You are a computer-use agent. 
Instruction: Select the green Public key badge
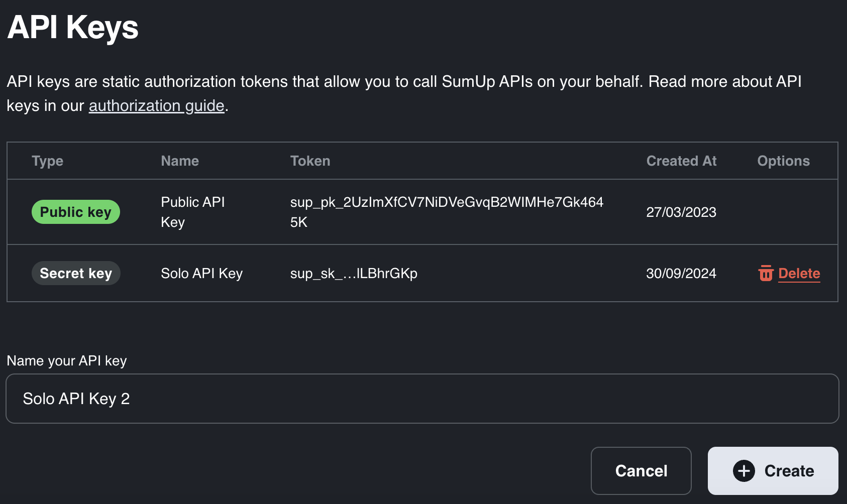pyautogui.click(x=75, y=212)
